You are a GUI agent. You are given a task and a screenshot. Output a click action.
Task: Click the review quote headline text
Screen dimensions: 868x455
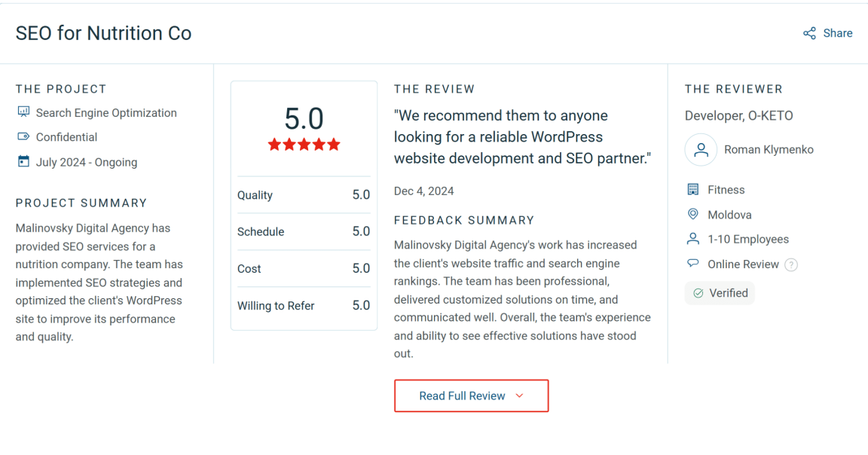point(521,137)
